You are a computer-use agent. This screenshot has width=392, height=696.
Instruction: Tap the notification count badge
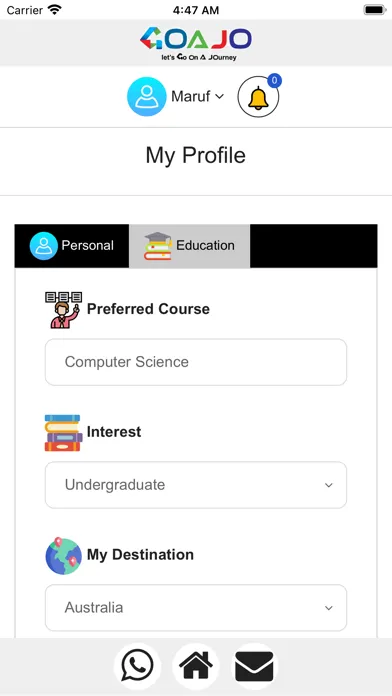[x=274, y=80]
